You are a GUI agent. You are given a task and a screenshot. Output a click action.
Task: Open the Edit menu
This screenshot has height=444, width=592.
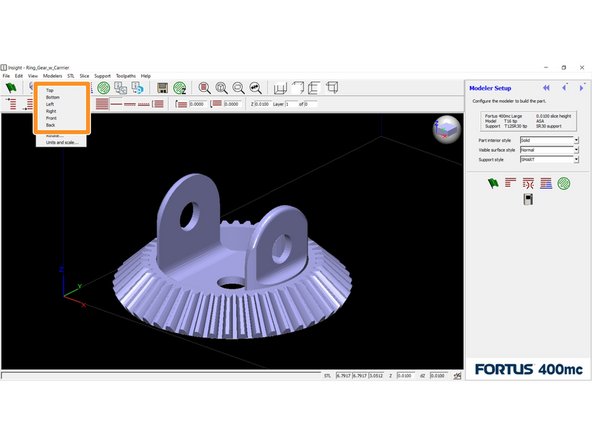pyautogui.click(x=19, y=76)
